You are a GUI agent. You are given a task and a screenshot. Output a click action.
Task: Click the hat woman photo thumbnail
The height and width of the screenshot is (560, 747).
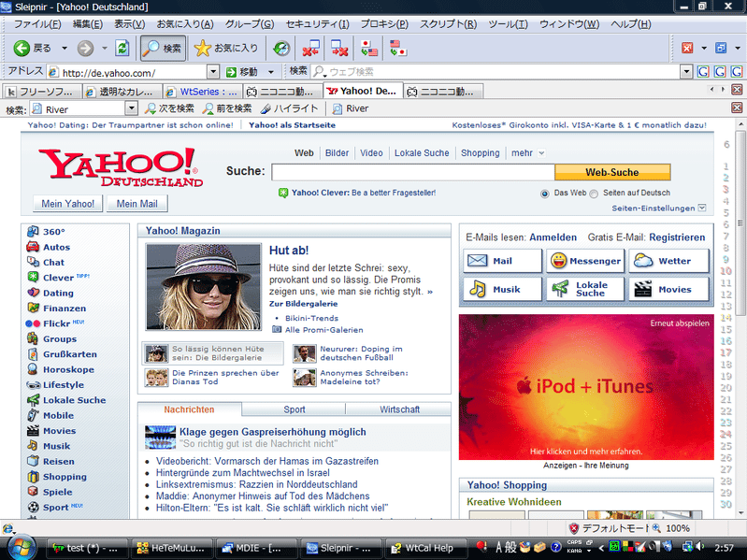[204, 287]
